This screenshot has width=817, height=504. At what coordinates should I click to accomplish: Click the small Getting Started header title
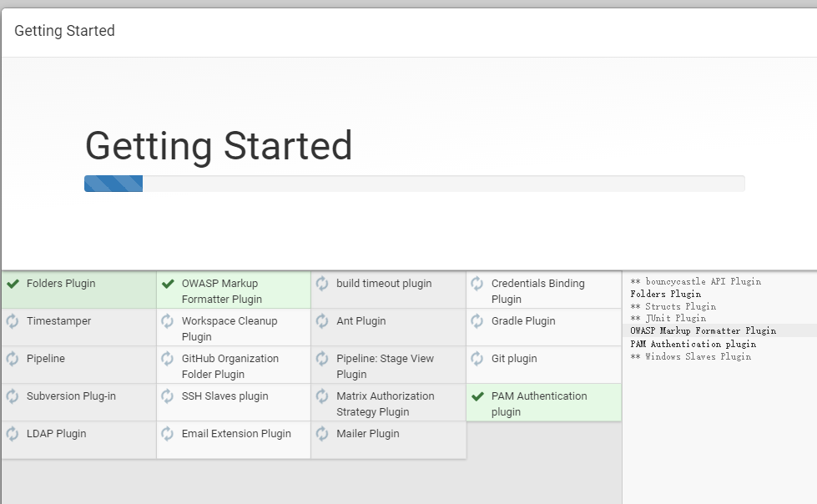pyautogui.click(x=64, y=31)
